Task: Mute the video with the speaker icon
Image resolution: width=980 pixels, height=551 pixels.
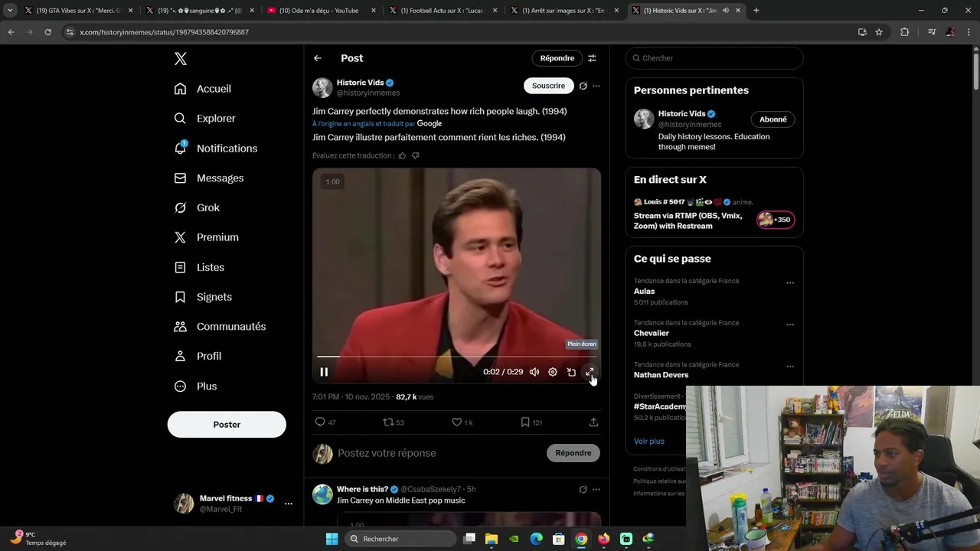Action: pyautogui.click(x=534, y=372)
